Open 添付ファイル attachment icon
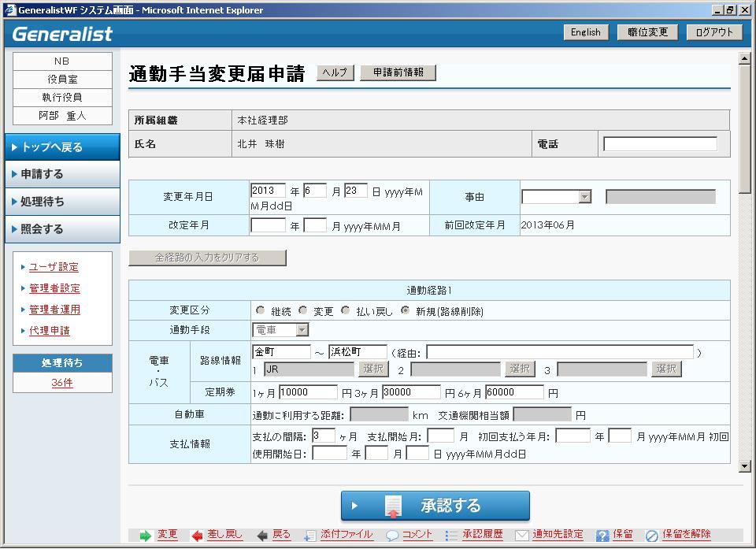This screenshot has width=756, height=549. tap(311, 536)
